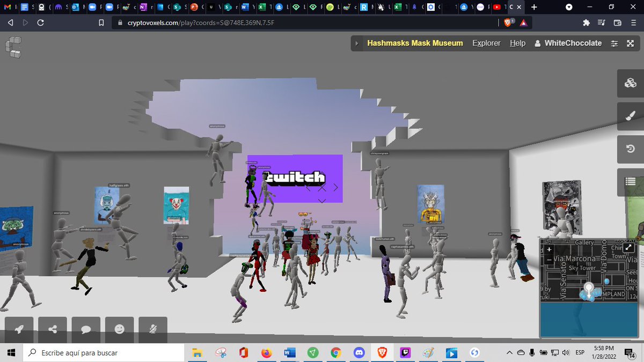The image size is (644, 362).
Task: Open Firefox from the taskbar
Action: (266, 352)
